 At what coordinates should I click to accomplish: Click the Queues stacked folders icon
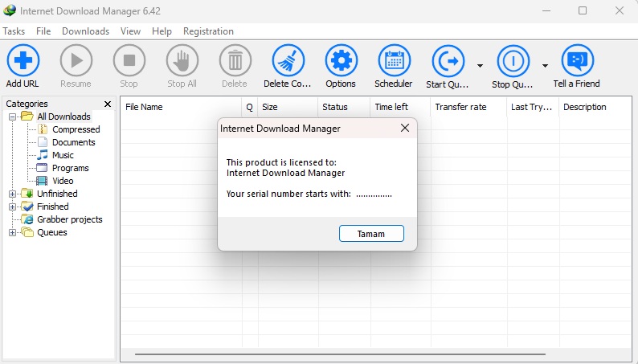pyautogui.click(x=27, y=232)
